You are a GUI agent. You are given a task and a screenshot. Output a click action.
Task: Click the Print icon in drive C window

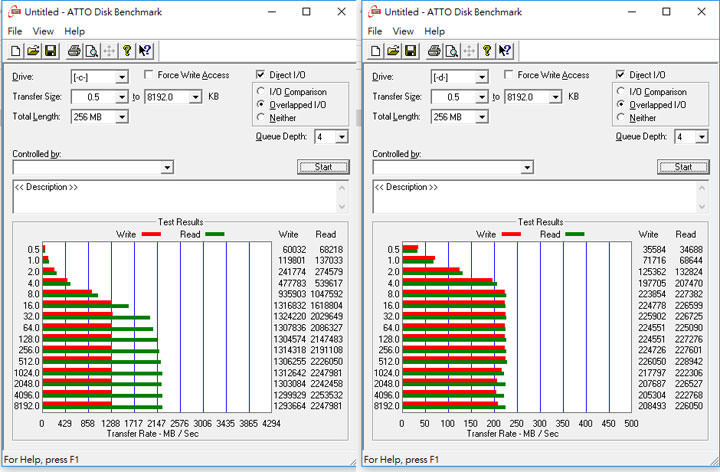tap(73, 51)
